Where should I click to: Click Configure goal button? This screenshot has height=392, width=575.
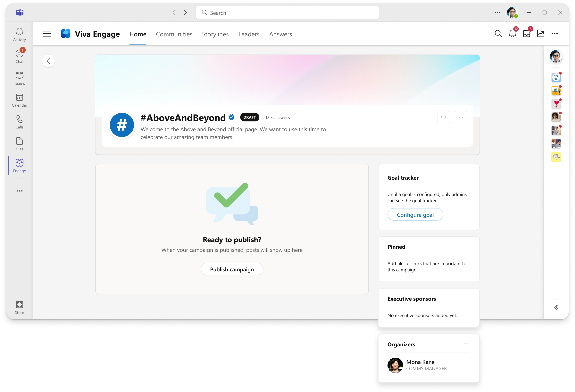point(415,214)
